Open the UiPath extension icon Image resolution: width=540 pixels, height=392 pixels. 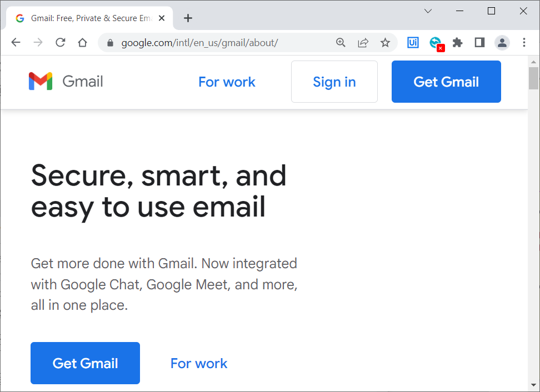coord(413,42)
